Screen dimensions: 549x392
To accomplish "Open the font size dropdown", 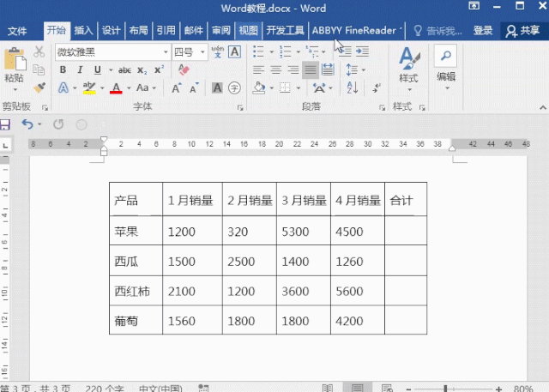I will [x=202, y=52].
